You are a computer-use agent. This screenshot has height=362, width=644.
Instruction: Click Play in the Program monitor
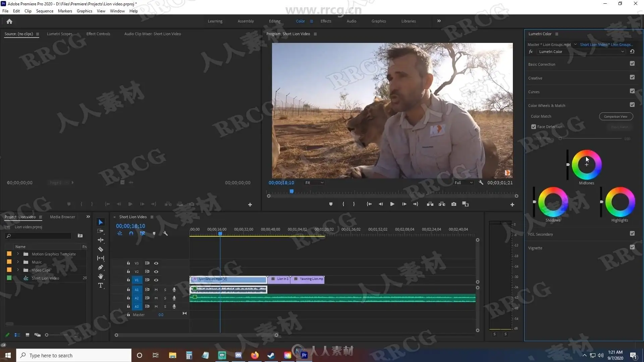pos(392,204)
